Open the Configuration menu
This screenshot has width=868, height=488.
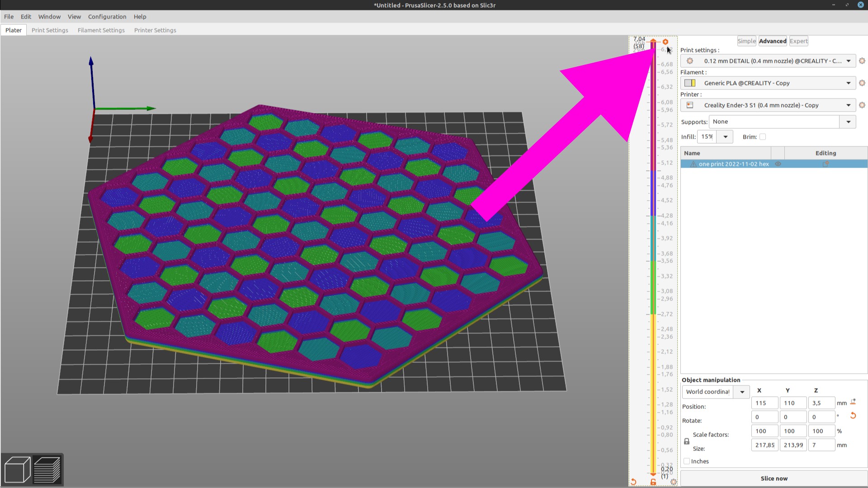click(x=107, y=17)
